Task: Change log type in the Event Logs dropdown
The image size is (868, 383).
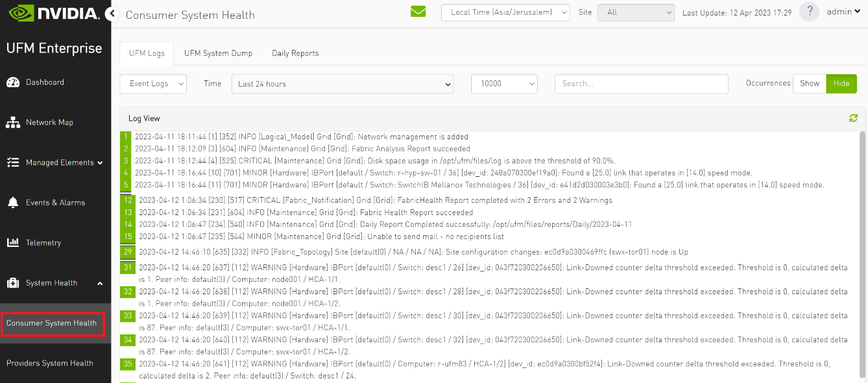Action: 152,84
